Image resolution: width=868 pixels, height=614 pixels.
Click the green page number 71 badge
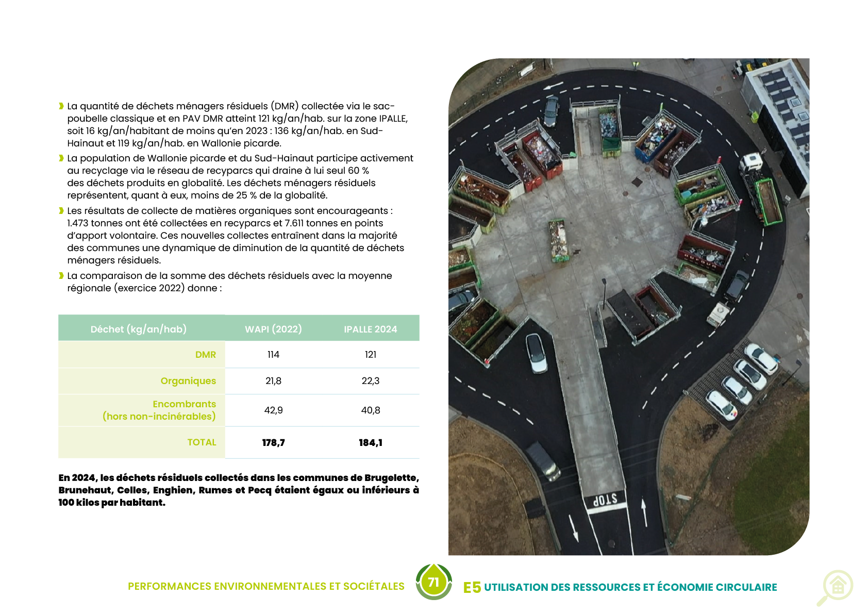tap(433, 582)
